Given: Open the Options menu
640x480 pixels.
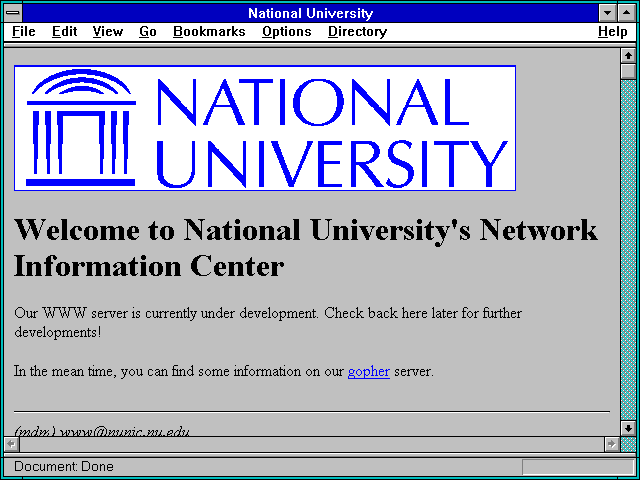Looking at the screenshot, I should coord(287,32).
